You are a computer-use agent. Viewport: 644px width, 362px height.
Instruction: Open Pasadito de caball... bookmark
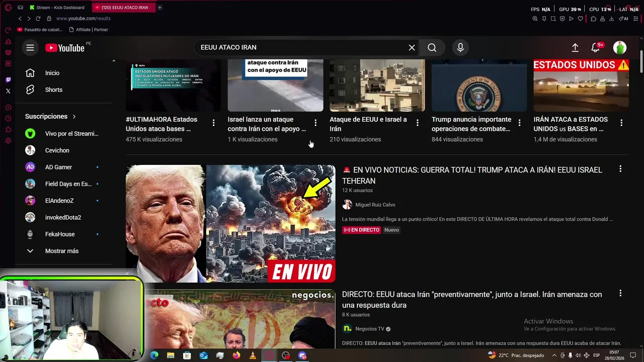coord(40,30)
